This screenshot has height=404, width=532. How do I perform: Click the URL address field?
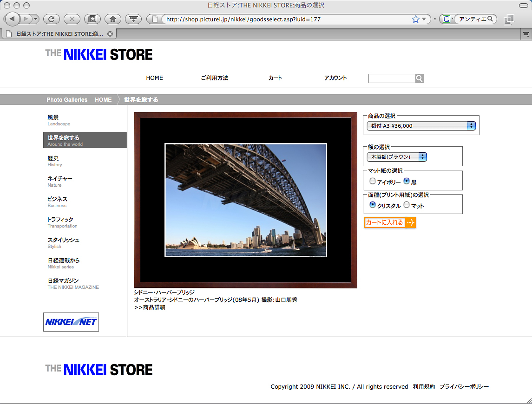coord(287,20)
